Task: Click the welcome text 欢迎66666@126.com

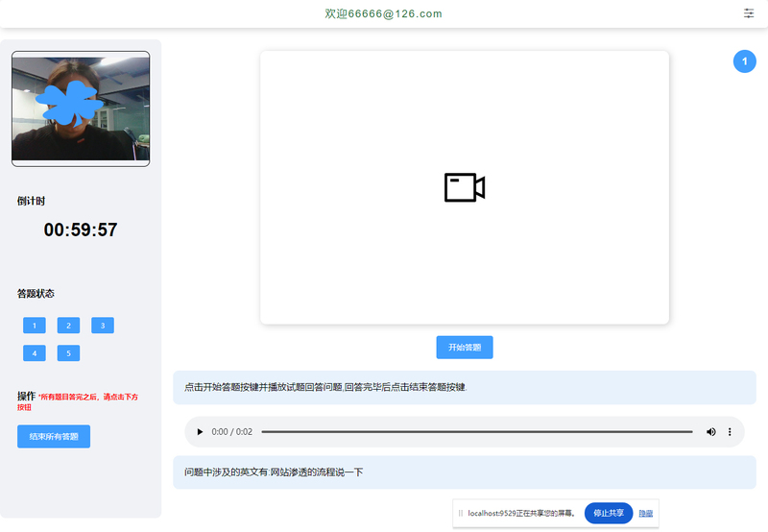Action: tap(383, 13)
